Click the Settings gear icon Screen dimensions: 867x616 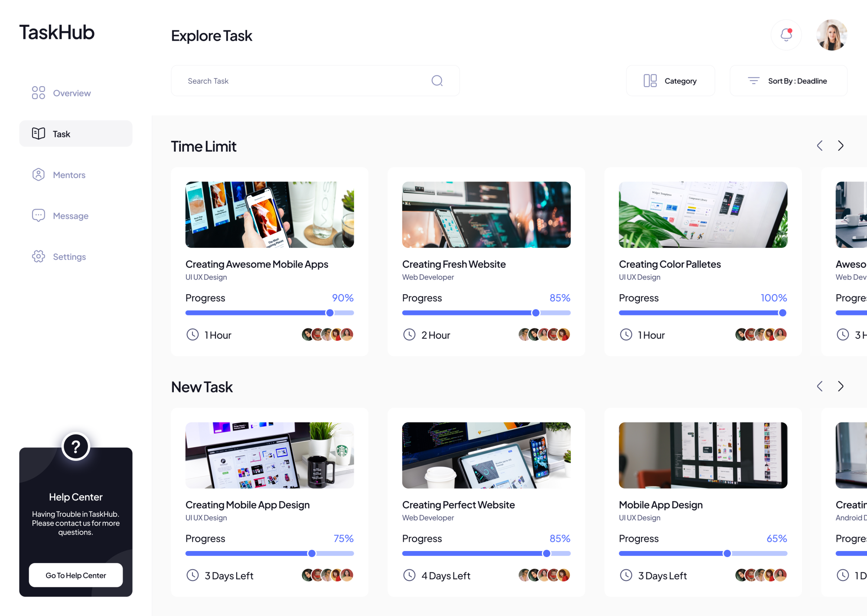[x=38, y=256]
